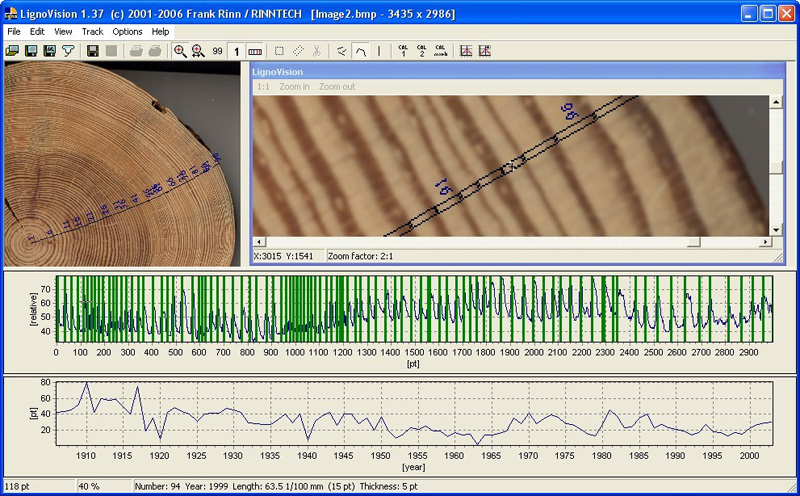Click the scissors cut icon

317,51
